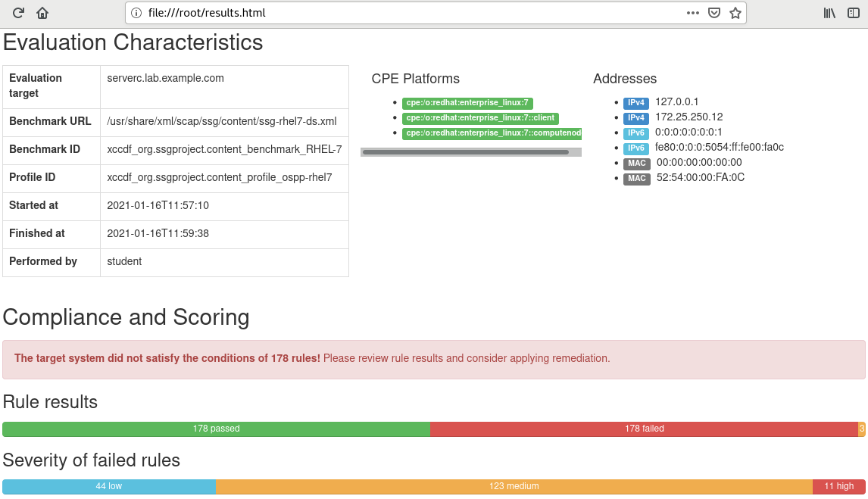The image size is (868, 499).
Task: Open the page actions menu
Action: 693,13
